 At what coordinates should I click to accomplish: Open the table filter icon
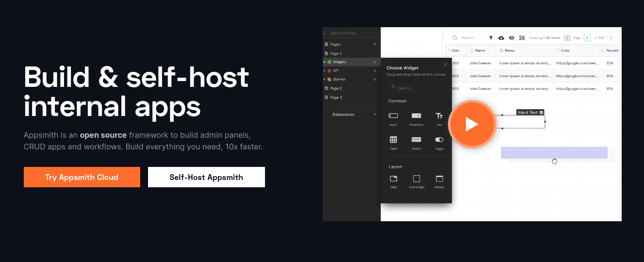(x=491, y=38)
